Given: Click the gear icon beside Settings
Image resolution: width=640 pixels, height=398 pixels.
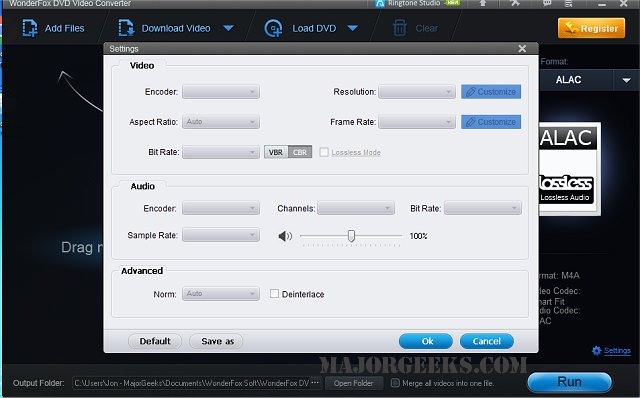Looking at the screenshot, I should point(596,351).
